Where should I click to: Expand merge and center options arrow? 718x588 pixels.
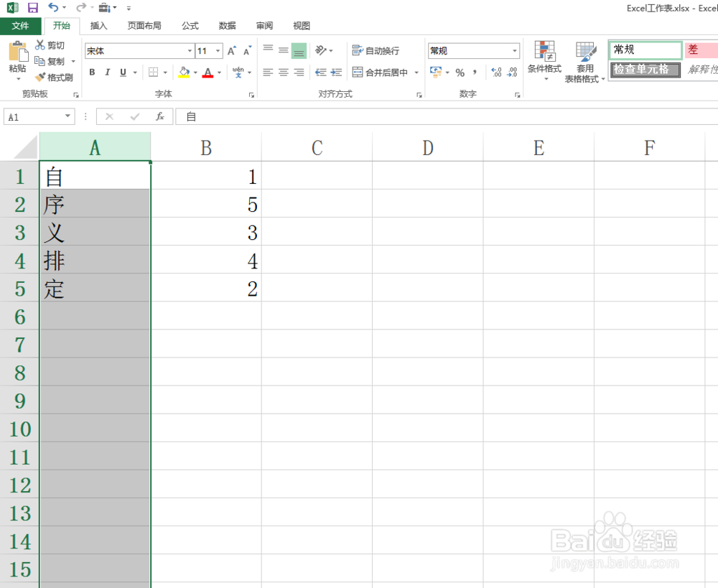coord(416,73)
